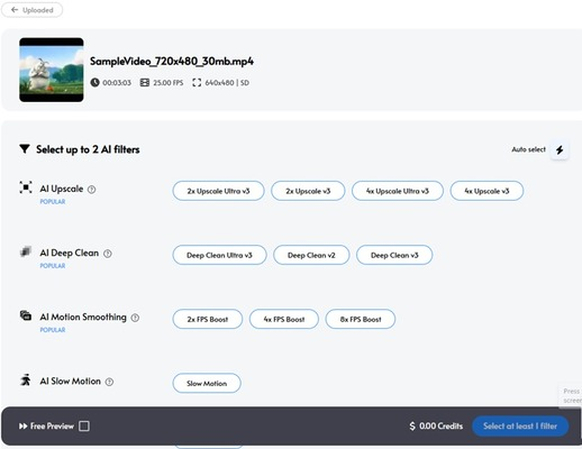Go back using the Uploaded button
This screenshot has height=449, width=582.
coord(32,10)
